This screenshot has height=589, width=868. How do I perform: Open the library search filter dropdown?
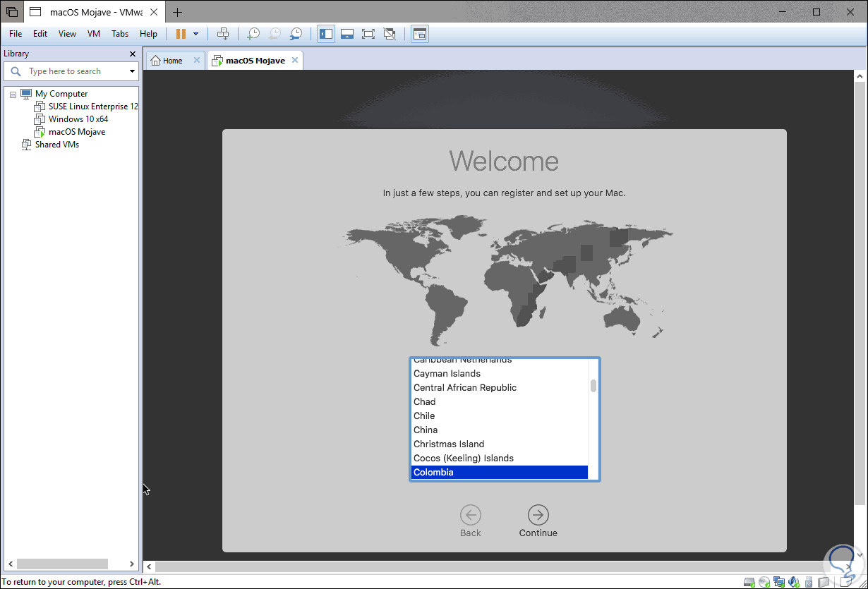132,71
